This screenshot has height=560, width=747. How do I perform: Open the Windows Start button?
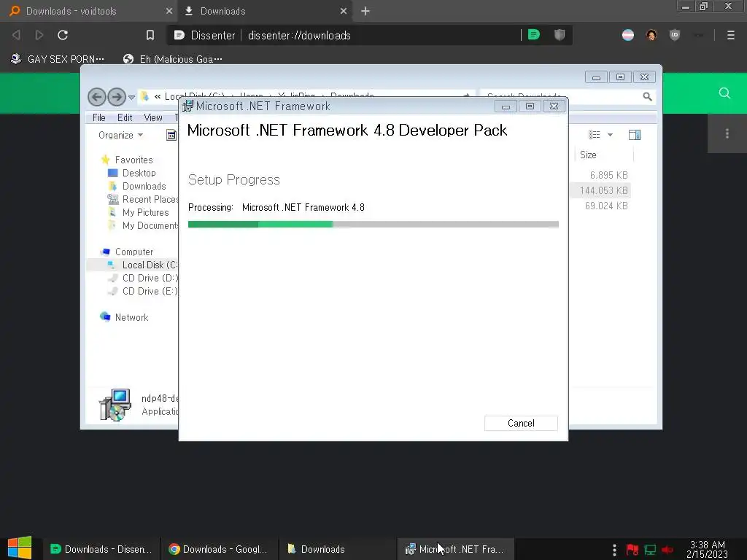pyautogui.click(x=20, y=548)
